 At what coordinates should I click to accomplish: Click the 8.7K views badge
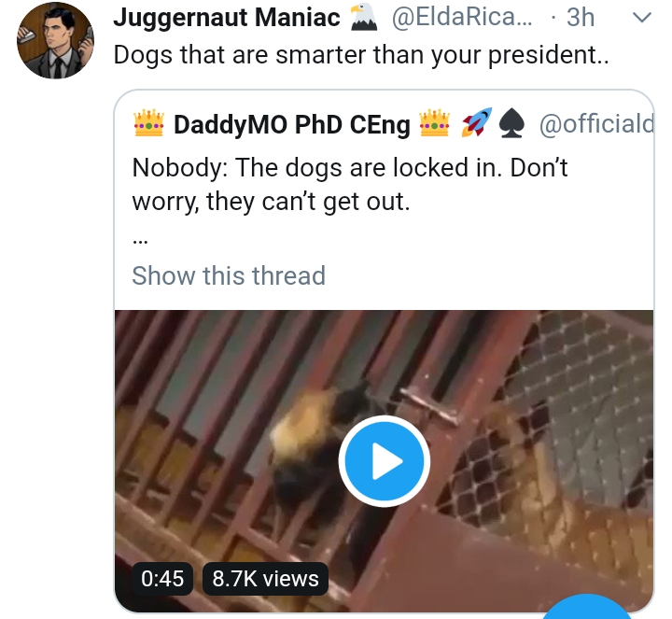pyautogui.click(x=265, y=578)
